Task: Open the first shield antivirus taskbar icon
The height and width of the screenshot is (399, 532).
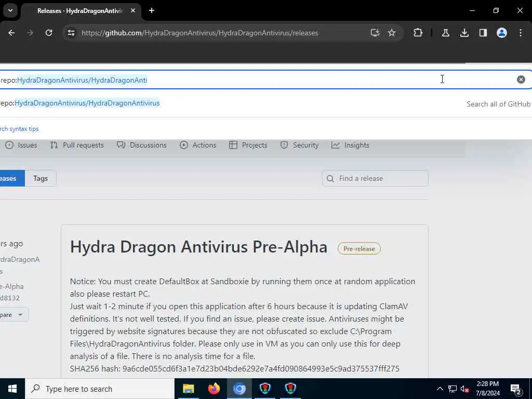Action: click(265, 389)
